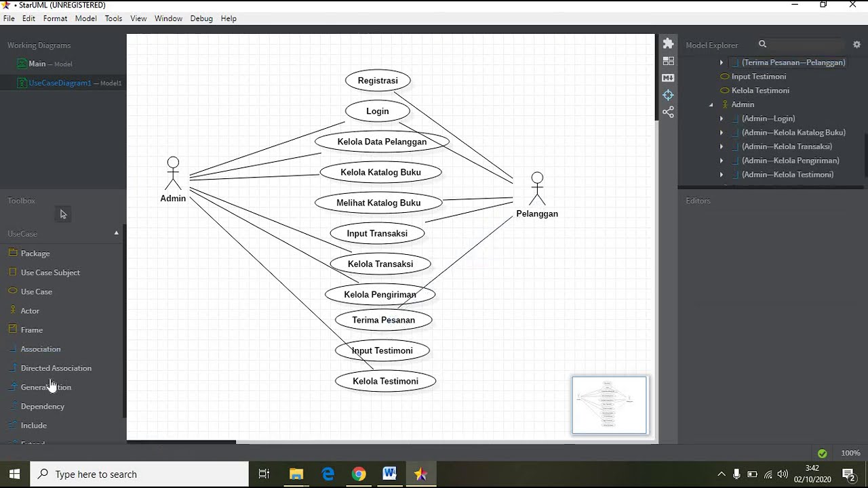Select the Registrasi use case ellipse
The width and height of the screenshot is (868, 488).
point(378,81)
